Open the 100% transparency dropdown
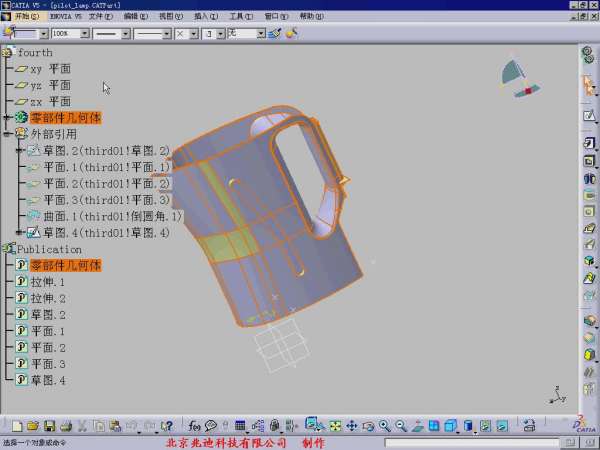Image resolution: width=600 pixels, height=450 pixels. point(84,34)
